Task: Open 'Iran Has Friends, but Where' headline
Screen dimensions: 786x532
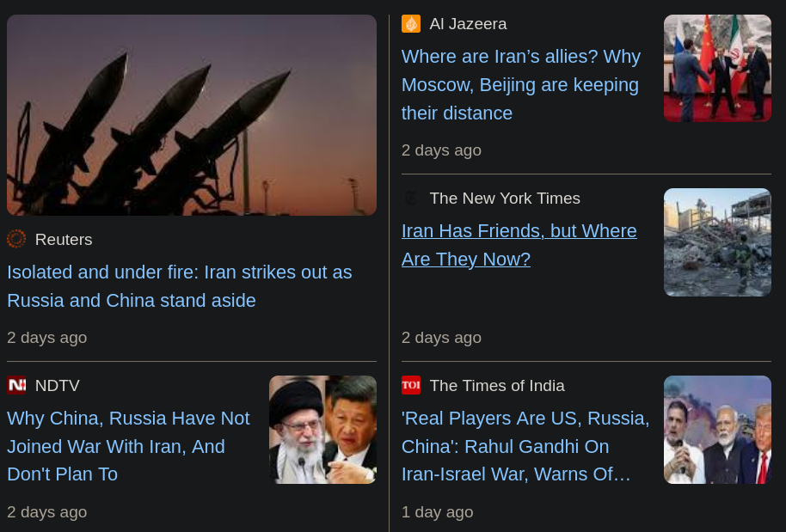Action: click(x=519, y=245)
